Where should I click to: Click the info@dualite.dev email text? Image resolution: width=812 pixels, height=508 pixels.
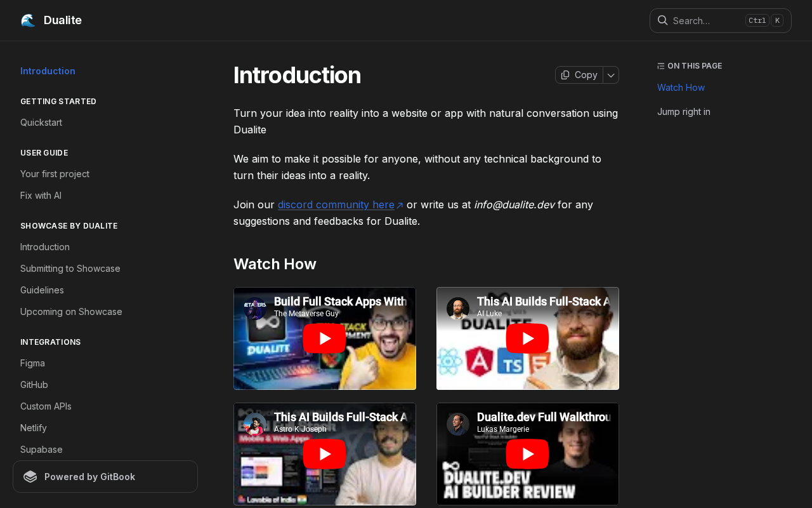[514, 204]
